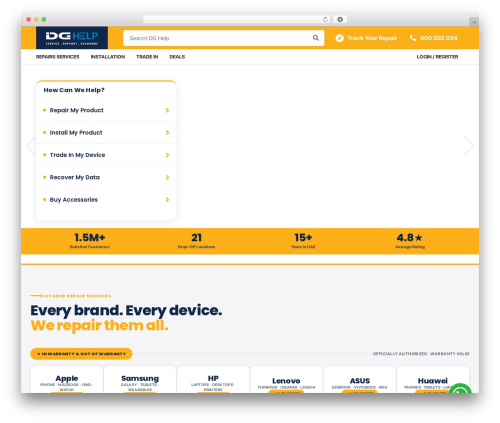Image resolution: width=500 pixels, height=423 pixels.
Task: Click the DG Help logo
Action: (72, 38)
